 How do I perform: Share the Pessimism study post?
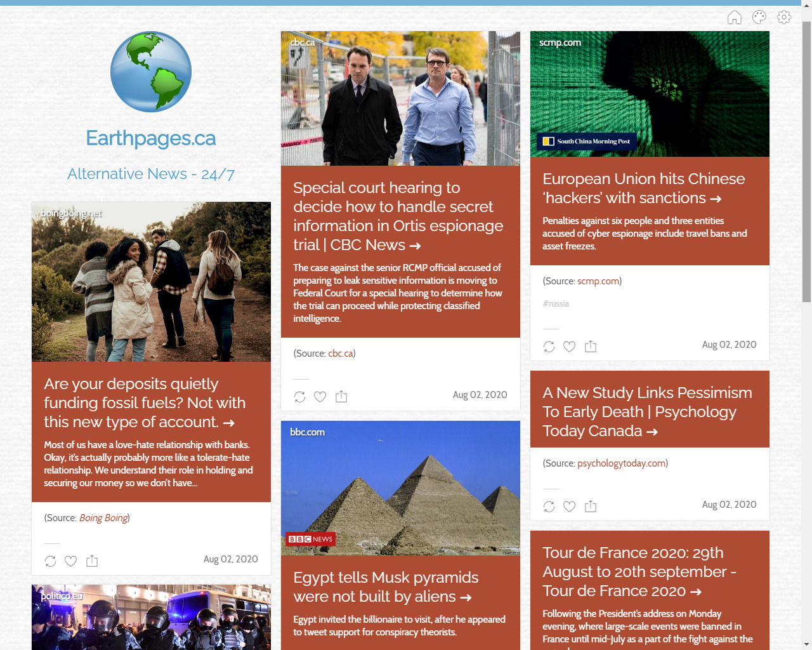(591, 507)
